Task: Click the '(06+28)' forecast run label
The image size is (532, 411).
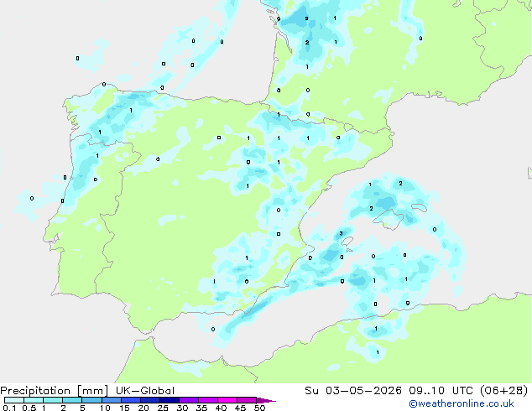Action: (504, 391)
